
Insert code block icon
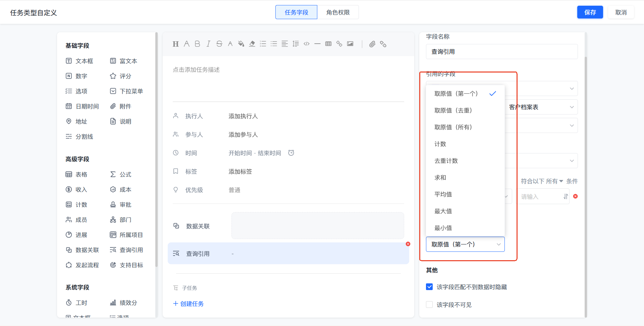pyautogui.click(x=307, y=44)
